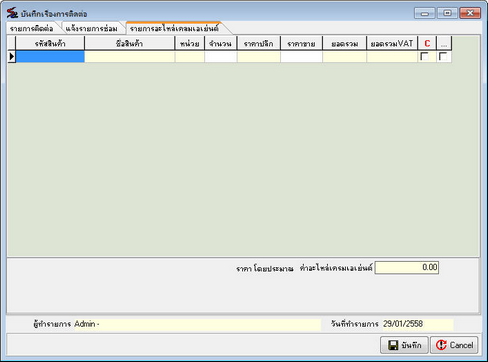Click the ราคาขาย cell in first row

[x=301, y=56]
